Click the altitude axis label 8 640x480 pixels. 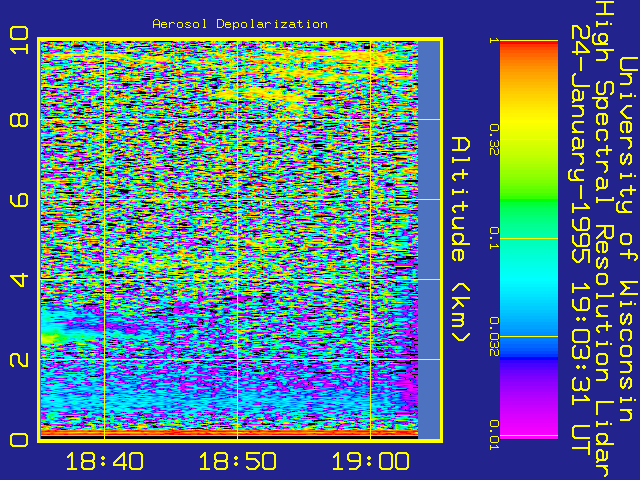coord(19,120)
